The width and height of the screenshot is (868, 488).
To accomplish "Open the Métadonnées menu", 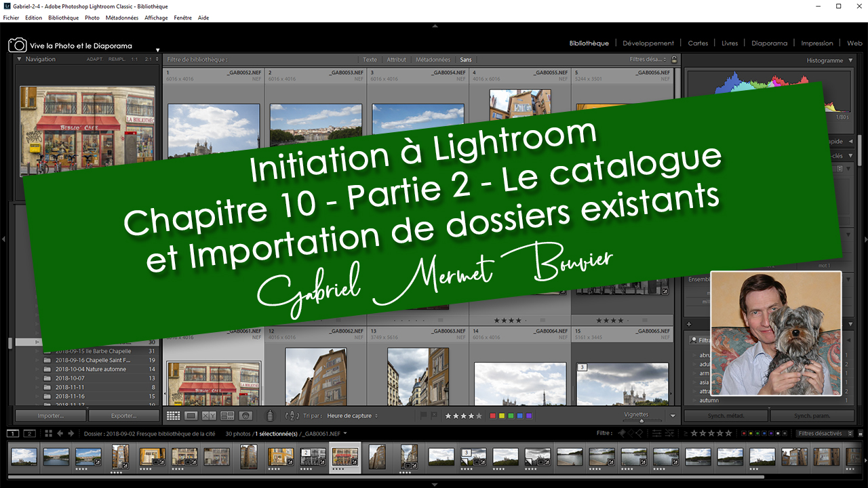I will pyautogui.click(x=122, y=18).
